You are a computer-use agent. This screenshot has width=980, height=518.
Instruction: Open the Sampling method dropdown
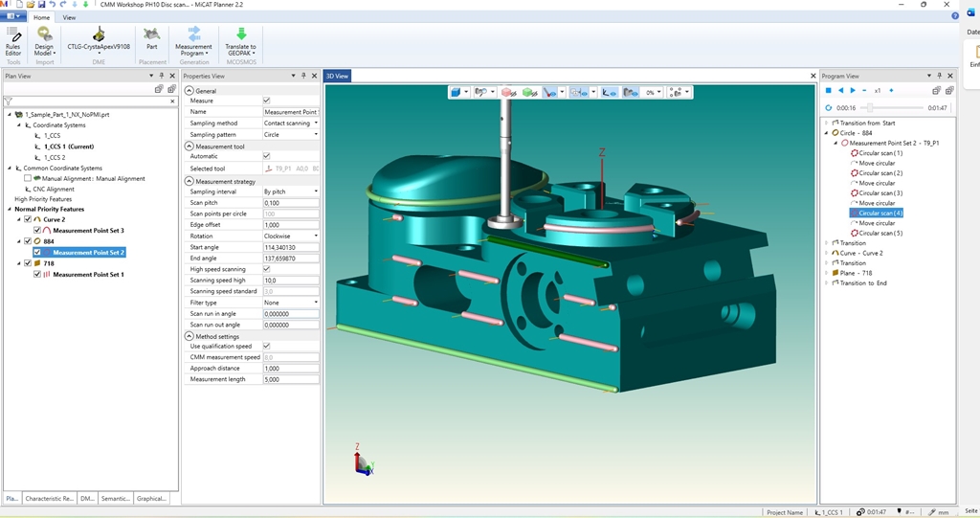(316, 124)
